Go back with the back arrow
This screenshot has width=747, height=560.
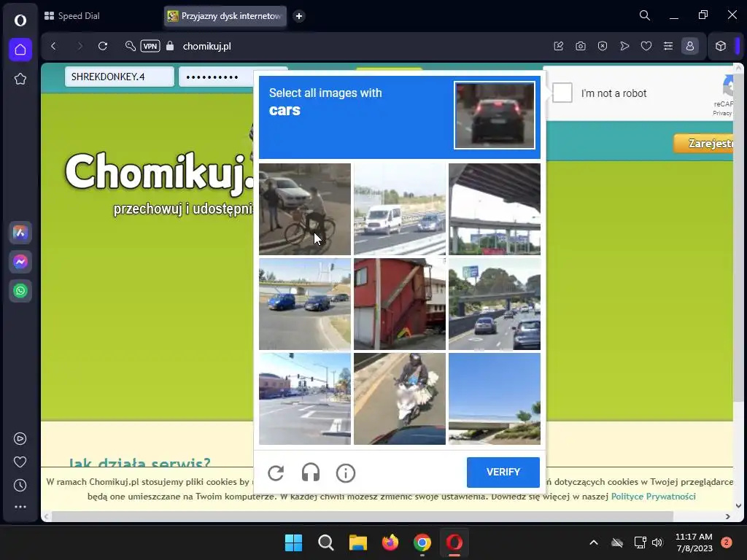click(x=53, y=46)
